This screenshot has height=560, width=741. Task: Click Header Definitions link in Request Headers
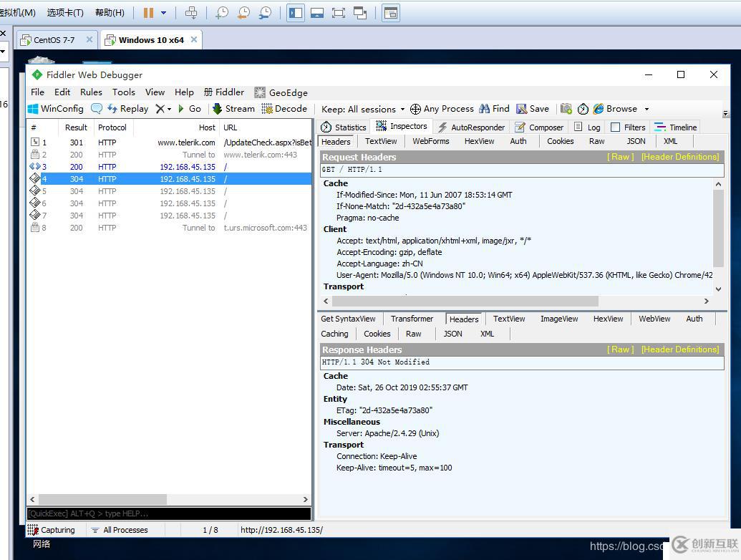(680, 157)
